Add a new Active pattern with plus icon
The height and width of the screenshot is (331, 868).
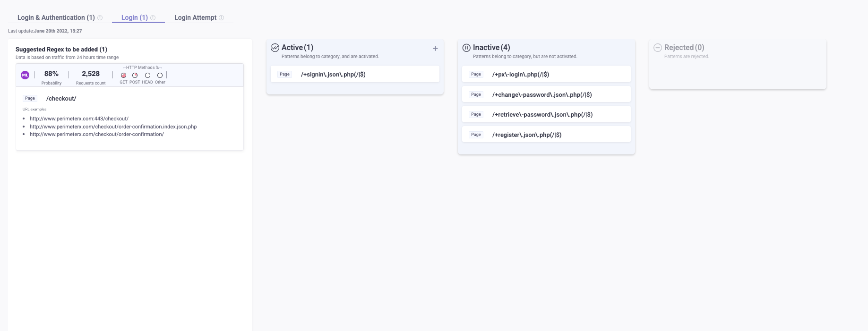point(435,48)
